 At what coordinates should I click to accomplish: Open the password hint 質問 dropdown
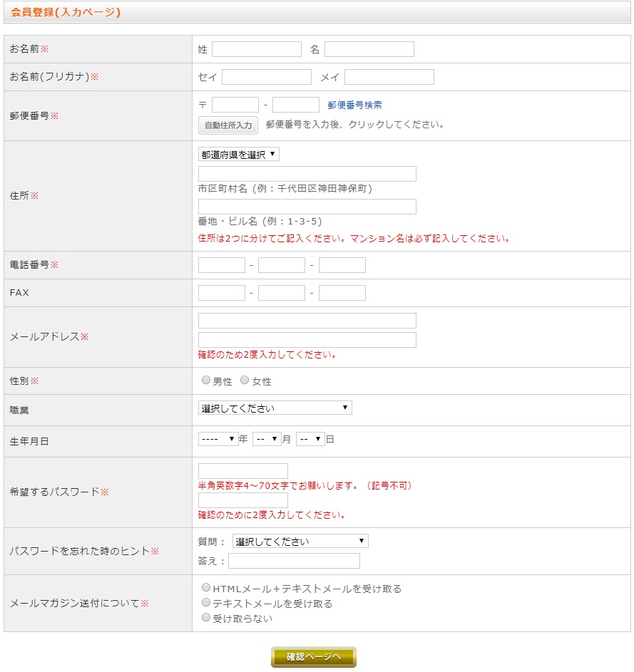[x=300, y=541]
